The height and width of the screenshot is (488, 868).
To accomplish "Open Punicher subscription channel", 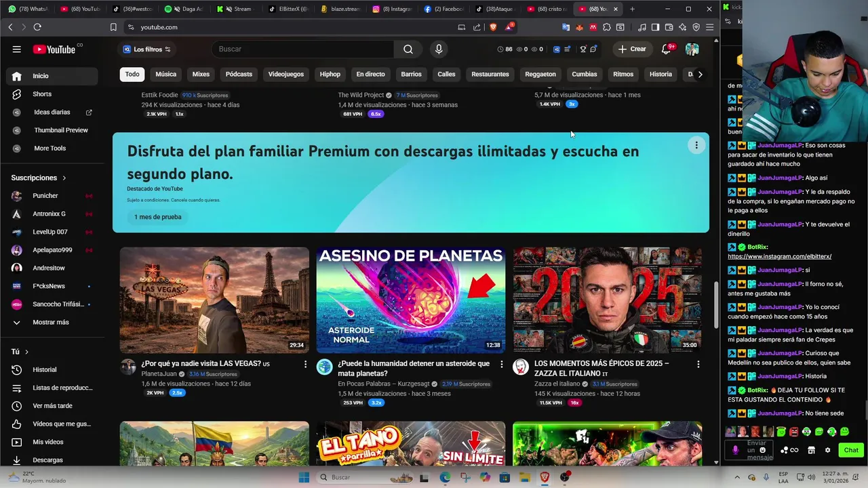I will (x=52, y=196).
